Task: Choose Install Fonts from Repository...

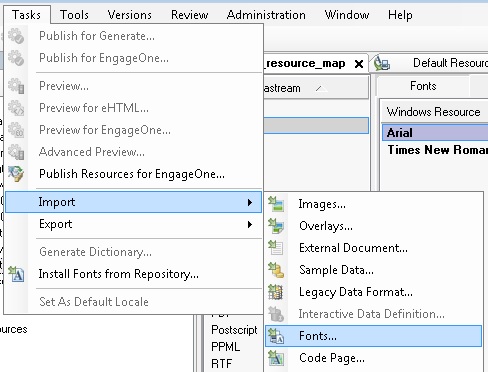Action: (133, 274)
